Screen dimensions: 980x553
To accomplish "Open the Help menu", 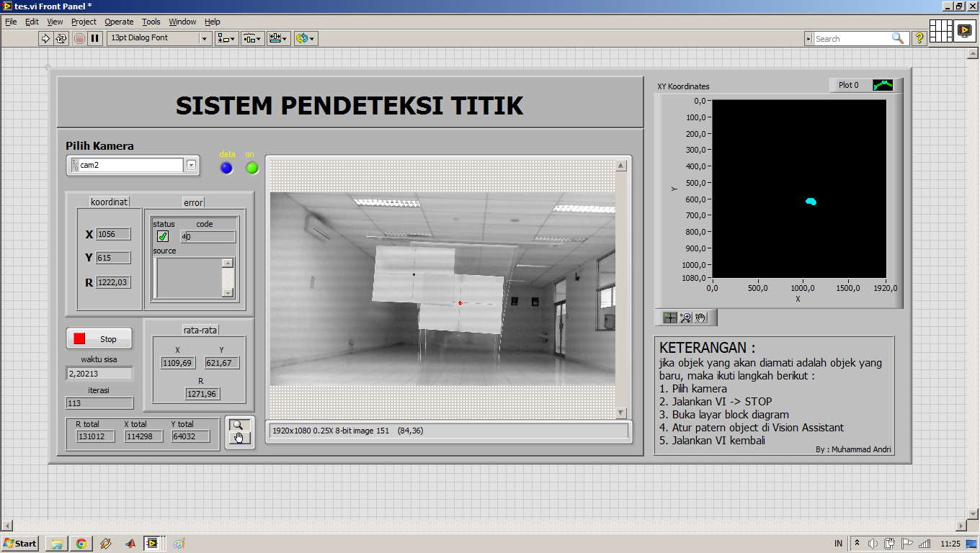I will (x=213, y=22).
